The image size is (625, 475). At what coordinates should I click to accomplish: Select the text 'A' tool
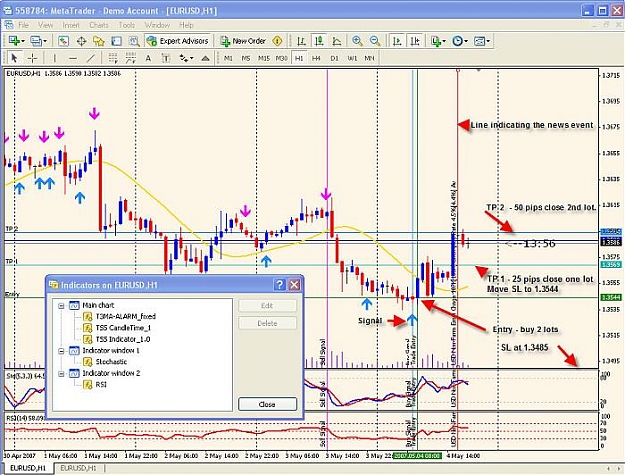tap(148, 59)
